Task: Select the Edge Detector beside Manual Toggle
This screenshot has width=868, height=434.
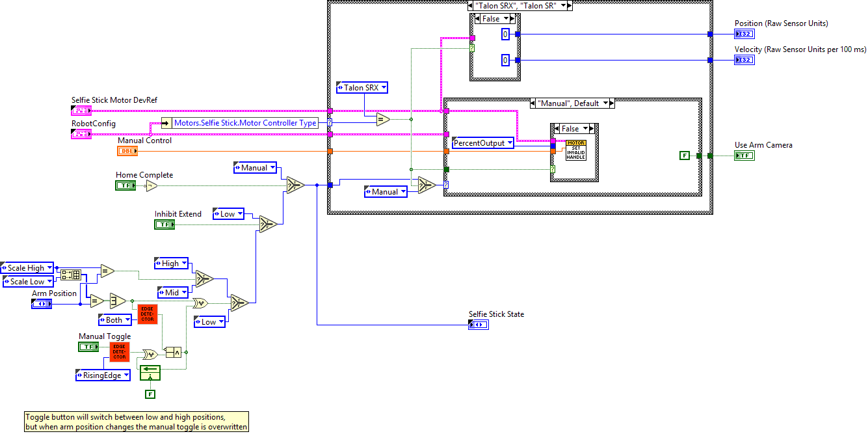Action: click(120, 352)
